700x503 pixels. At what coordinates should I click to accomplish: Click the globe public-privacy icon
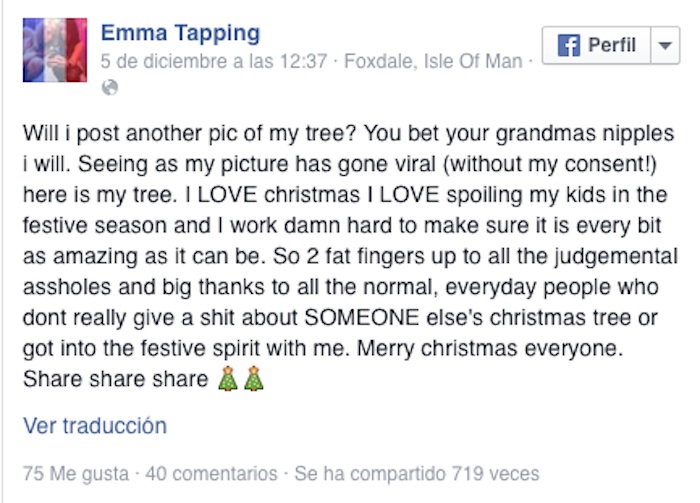pyautogui.click(x=110, y=87)
